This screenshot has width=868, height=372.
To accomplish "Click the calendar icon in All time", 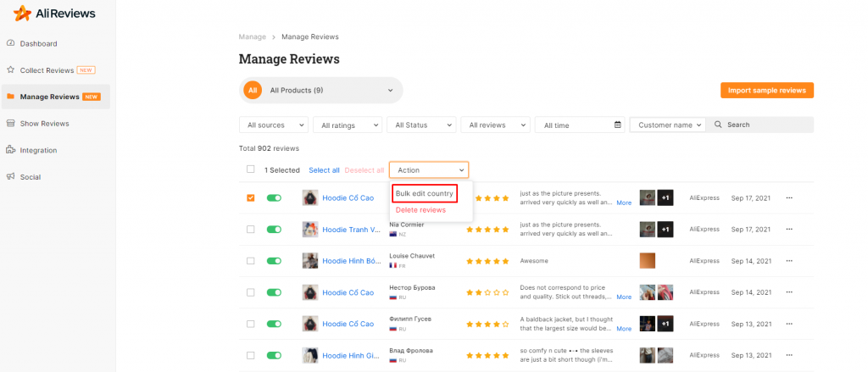I will [x=618, y=125].
